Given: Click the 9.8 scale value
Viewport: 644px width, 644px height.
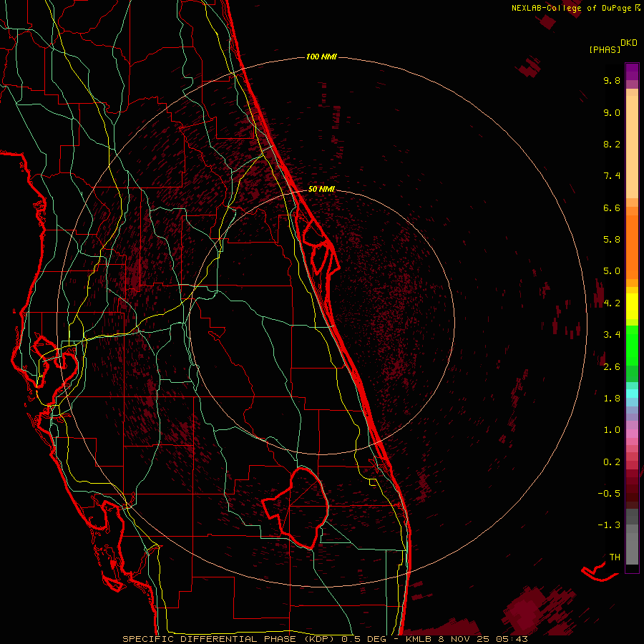Looking at the screenshot, I should click(x=612, y=80).
